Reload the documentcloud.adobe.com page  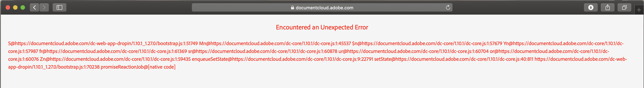pos(448,7)
